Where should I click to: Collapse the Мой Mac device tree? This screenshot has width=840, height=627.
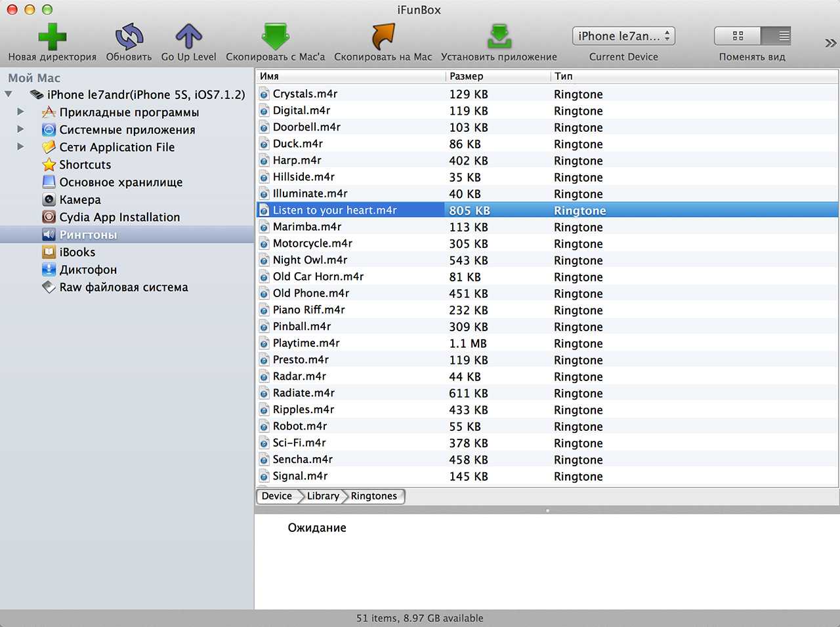click(x=9, y=94)
